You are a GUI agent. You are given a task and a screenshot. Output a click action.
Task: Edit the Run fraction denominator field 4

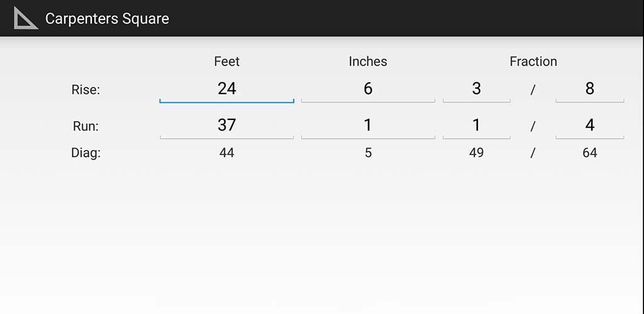[590, 126]
